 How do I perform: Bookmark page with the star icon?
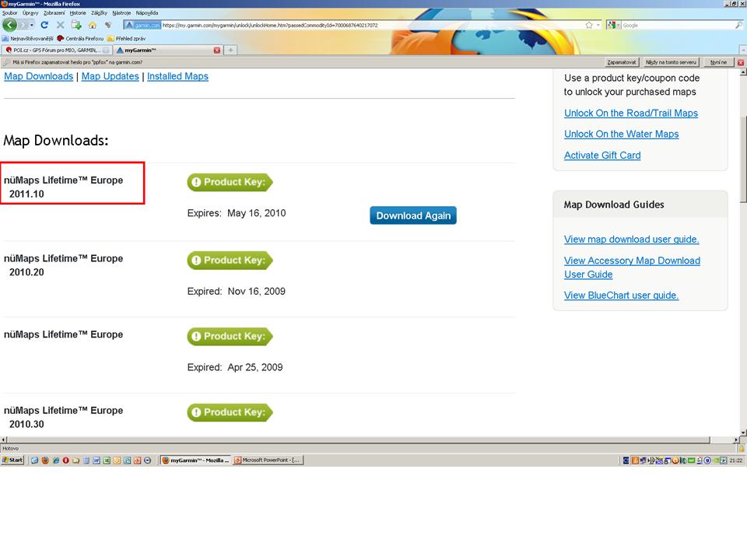coord(589,25)
